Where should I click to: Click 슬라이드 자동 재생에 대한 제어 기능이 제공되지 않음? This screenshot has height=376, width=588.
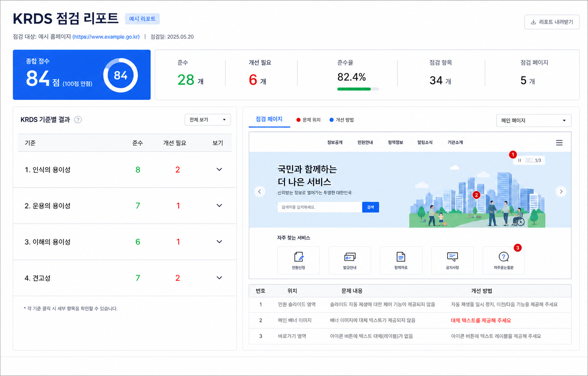382,304
